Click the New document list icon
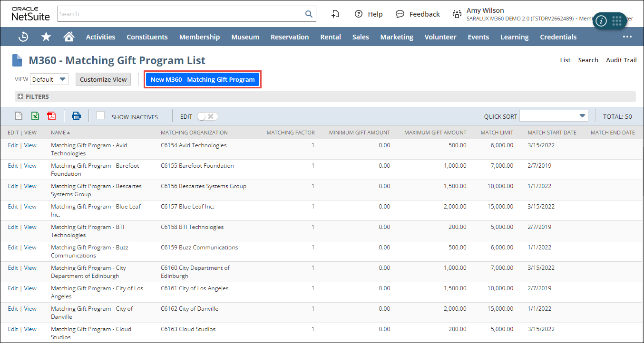The height and width of the screenshot is (343, 644). pos(19,116)
